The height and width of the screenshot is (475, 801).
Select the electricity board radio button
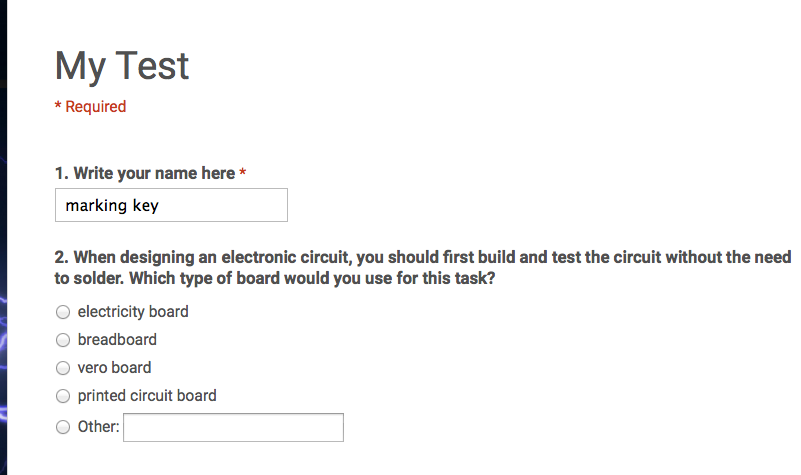tap(63, 312)
